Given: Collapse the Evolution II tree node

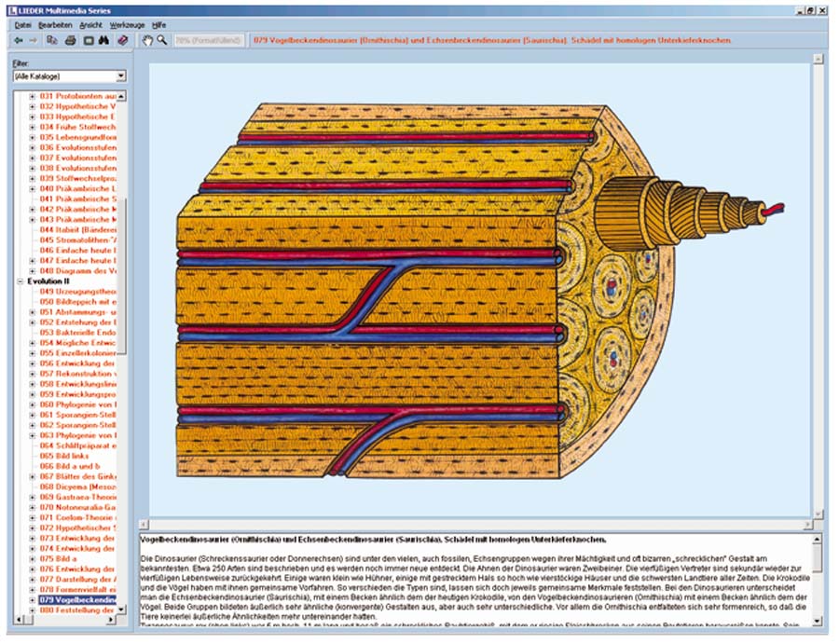Looking at the screenshot, I should pyautogui.click(x=21, y=279).
